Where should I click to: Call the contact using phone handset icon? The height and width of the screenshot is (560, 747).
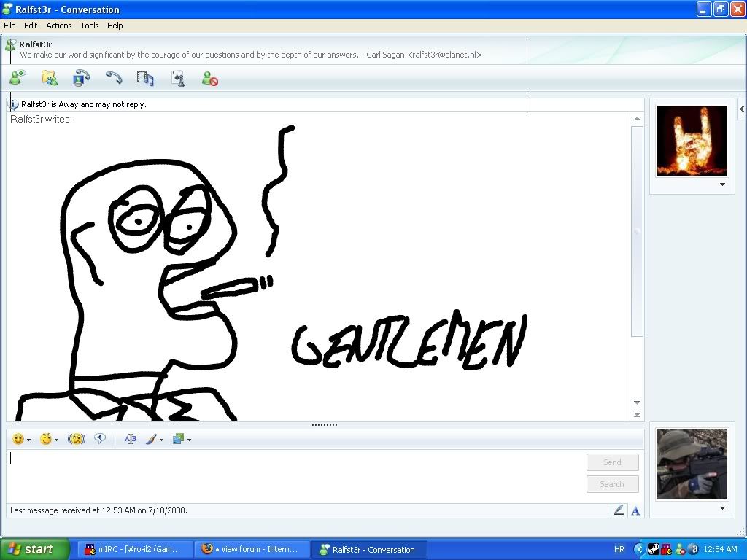coord(113,78)
